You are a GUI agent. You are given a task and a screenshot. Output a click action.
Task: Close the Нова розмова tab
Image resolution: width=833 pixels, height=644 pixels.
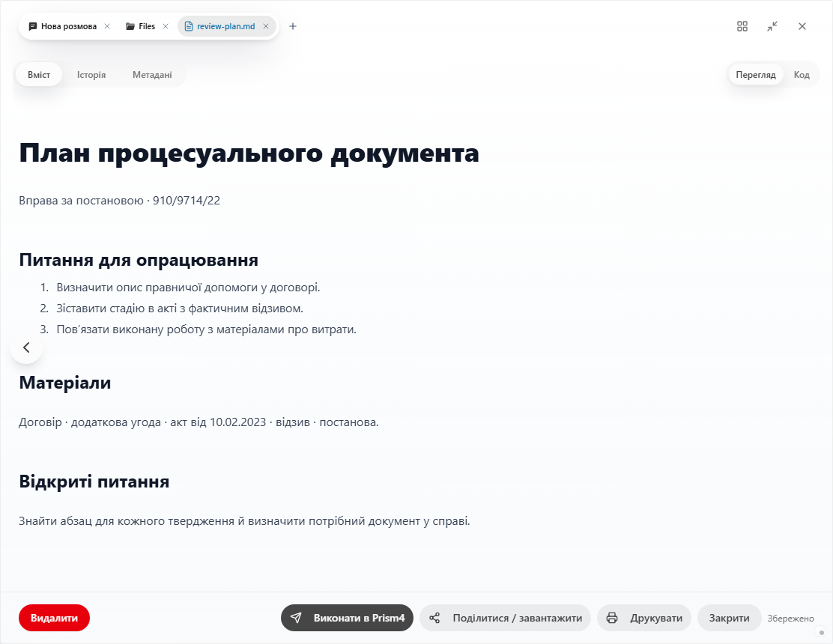coord(107,26)
